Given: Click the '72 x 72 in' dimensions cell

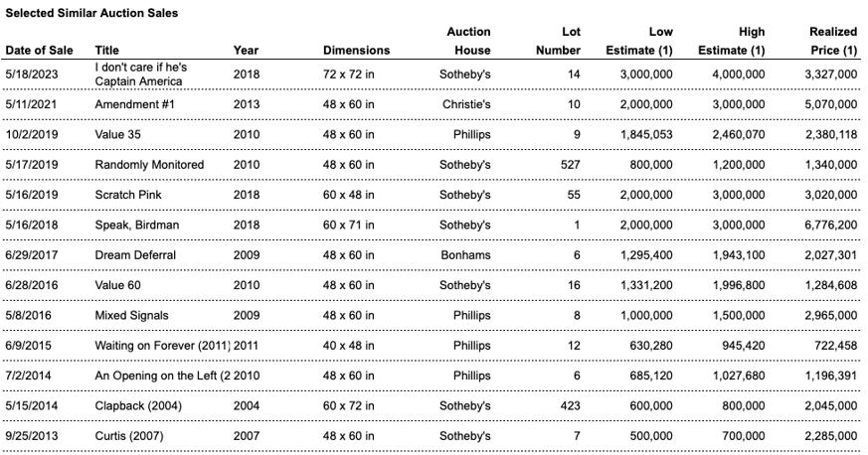Looking at the screenshot, I should tap(349, 74).
